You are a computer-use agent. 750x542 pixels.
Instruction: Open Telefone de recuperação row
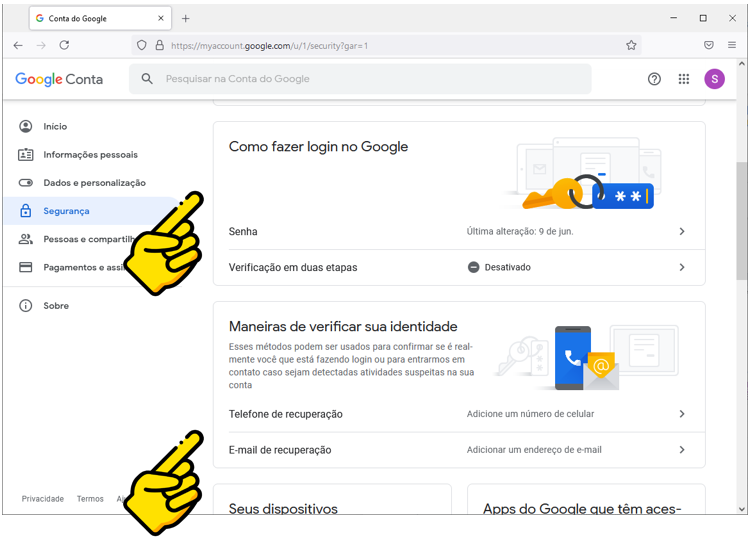pos(459,414)
